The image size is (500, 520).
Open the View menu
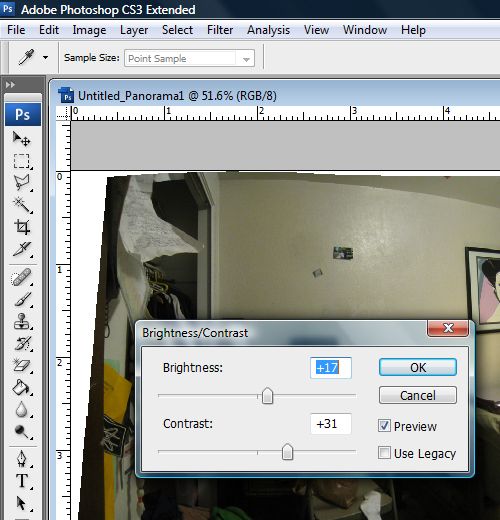316,30
